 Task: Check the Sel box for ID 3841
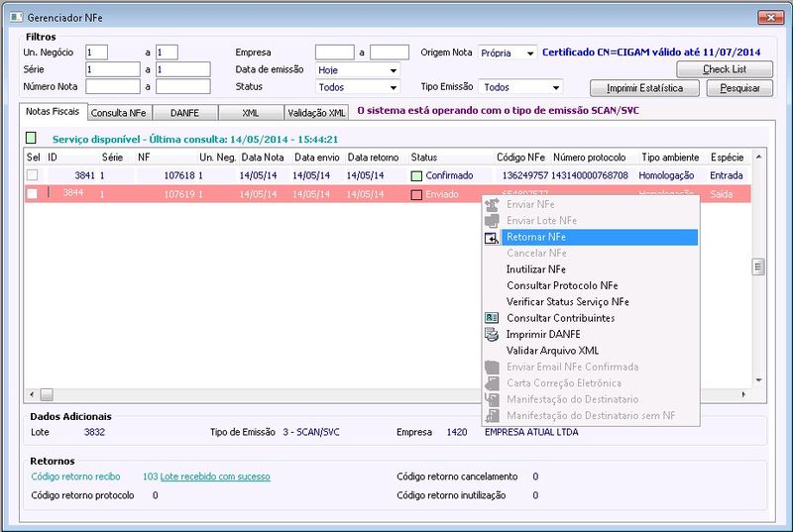[x=33, y=175]
